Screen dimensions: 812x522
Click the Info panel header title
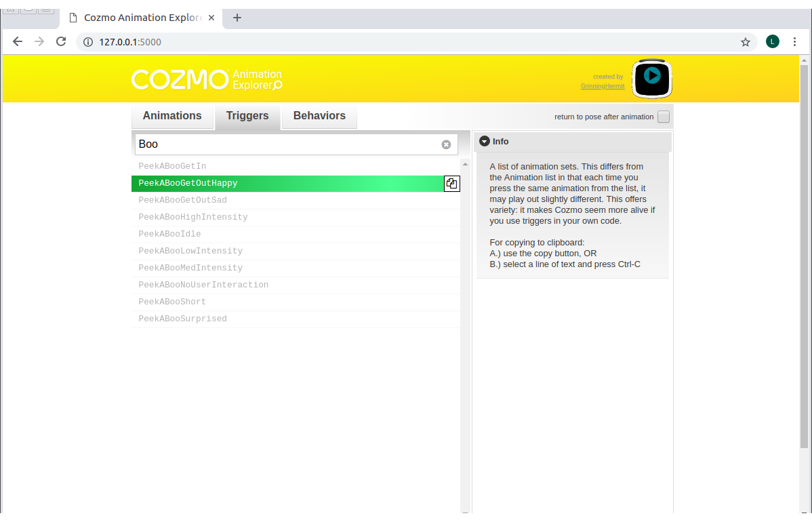coord(500,142)
